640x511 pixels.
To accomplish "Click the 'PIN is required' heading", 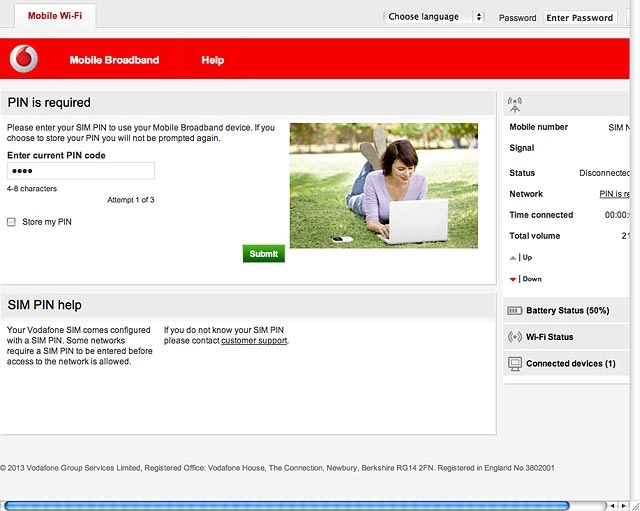I will (49, 102).
